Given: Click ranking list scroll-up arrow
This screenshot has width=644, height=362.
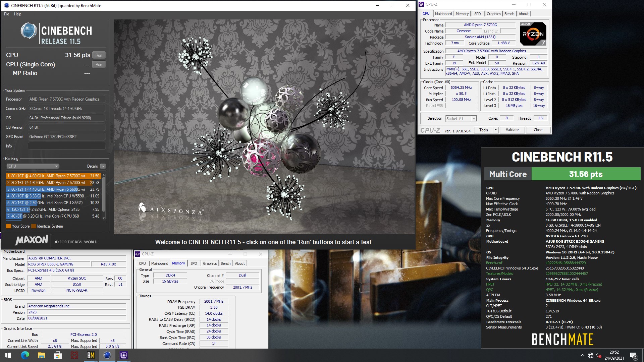Looking at the screenshot, I should click(104, 175).
